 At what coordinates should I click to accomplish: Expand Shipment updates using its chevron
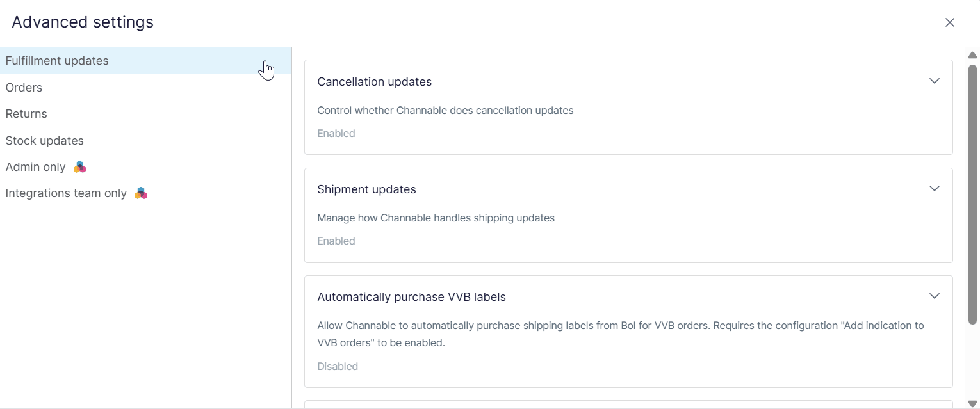[935, 189]
